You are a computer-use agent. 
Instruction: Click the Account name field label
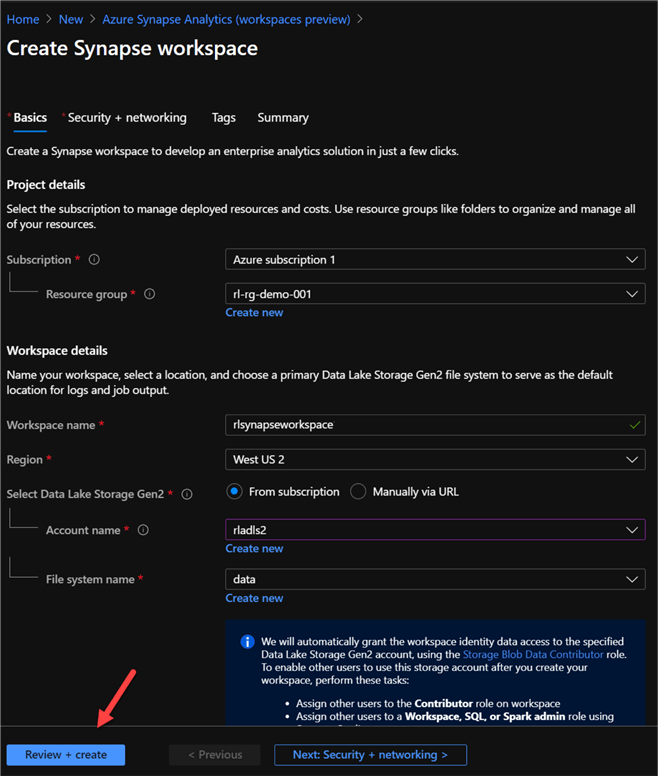click(83, 530)
